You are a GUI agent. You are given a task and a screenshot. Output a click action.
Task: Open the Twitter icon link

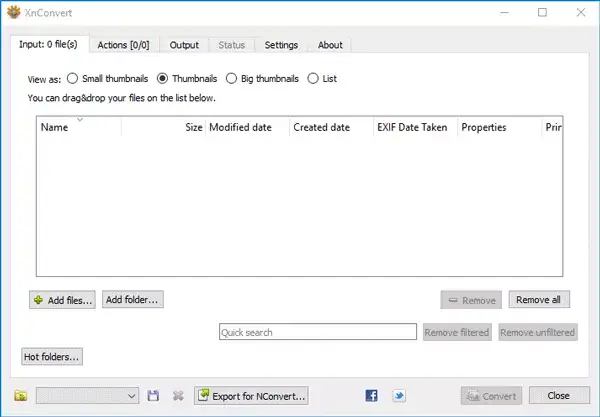(x=399, y=396)
